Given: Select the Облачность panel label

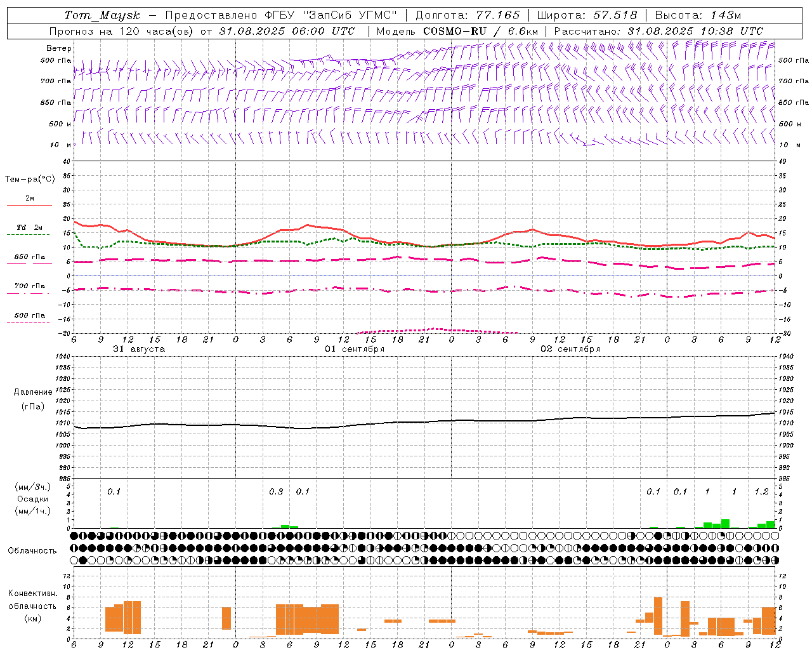Looking at the screenshot, I should point(32,550).
